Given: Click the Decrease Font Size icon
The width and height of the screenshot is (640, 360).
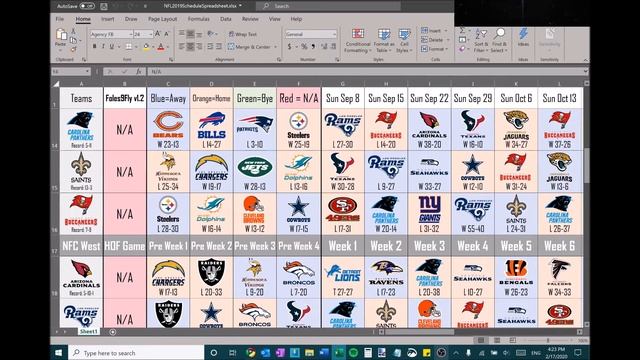Looking at the screenshot, I should click(x=167, y=34).
